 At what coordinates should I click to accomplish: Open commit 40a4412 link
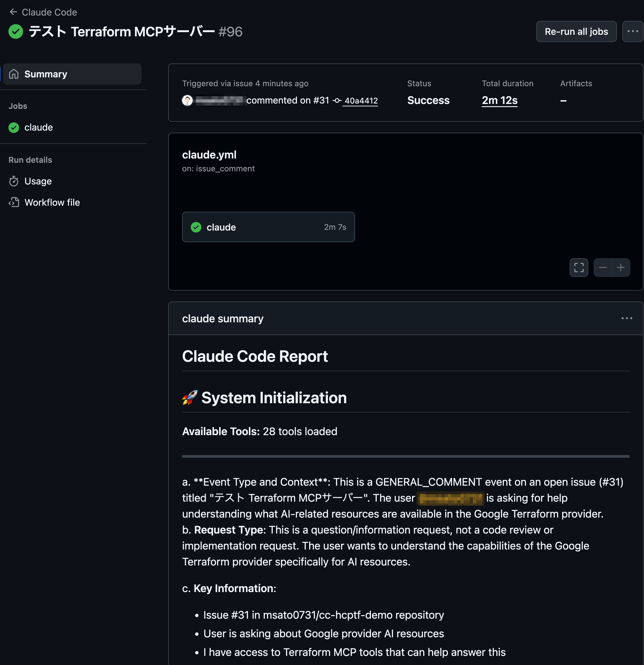pyautogui.click(x=361, y=100)
